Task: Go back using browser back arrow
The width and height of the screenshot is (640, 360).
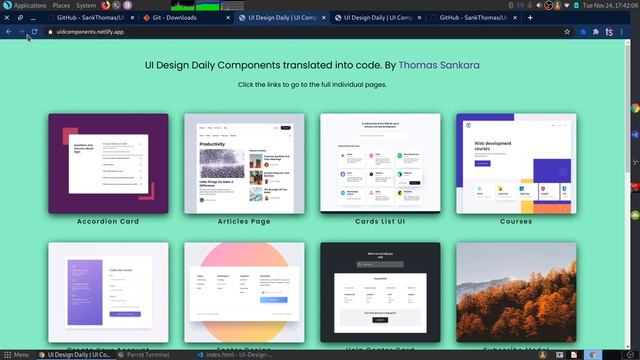Action: [x=9, y=32]
